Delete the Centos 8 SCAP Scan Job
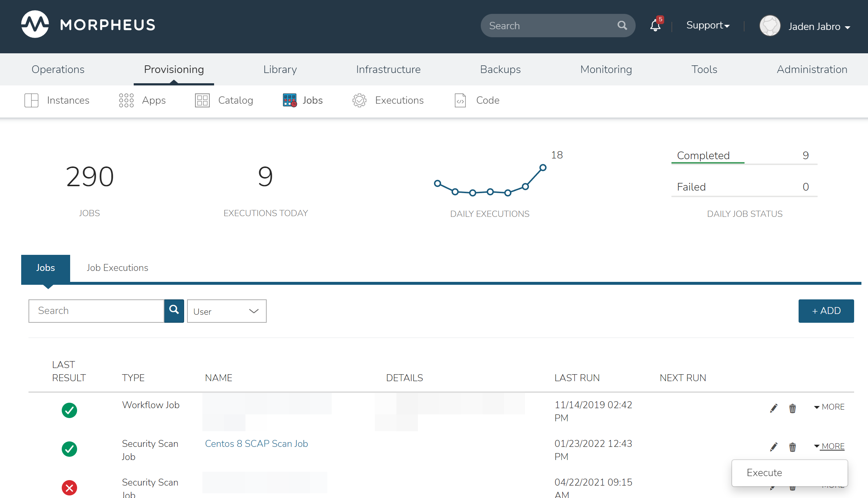Viewport: 868px width, 498px height. click(792, 447)
